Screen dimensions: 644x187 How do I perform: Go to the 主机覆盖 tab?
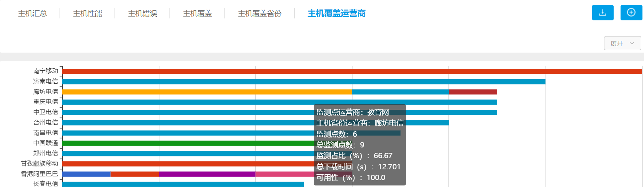[x=198, y=14]
